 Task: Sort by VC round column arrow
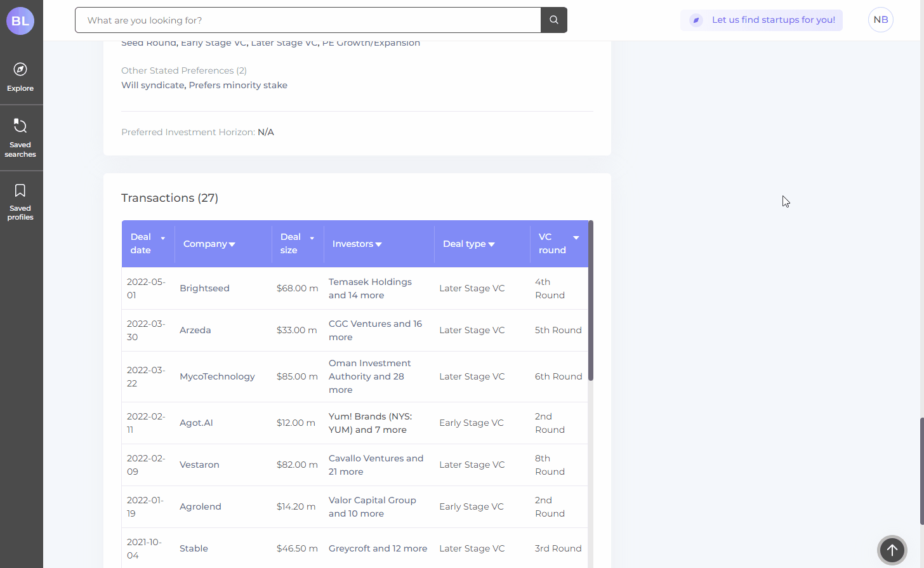pos(576,237)
